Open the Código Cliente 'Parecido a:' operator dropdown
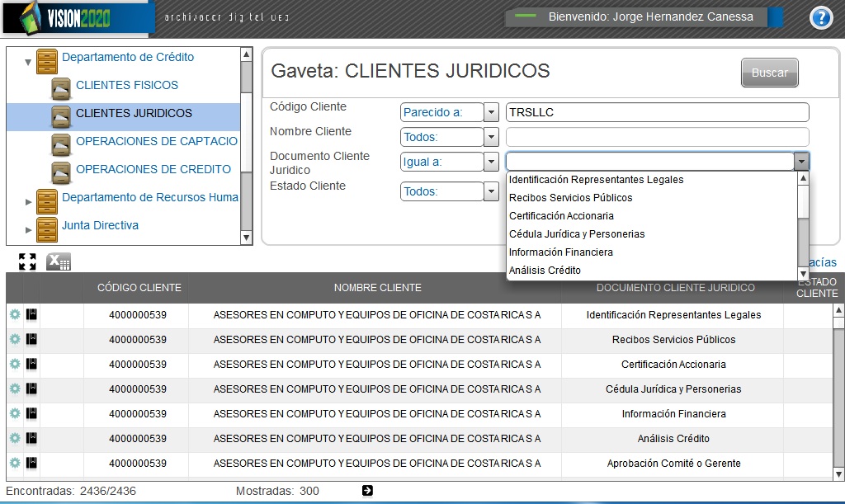The height and width of the screenshot is (504, 845). (491, 112)
